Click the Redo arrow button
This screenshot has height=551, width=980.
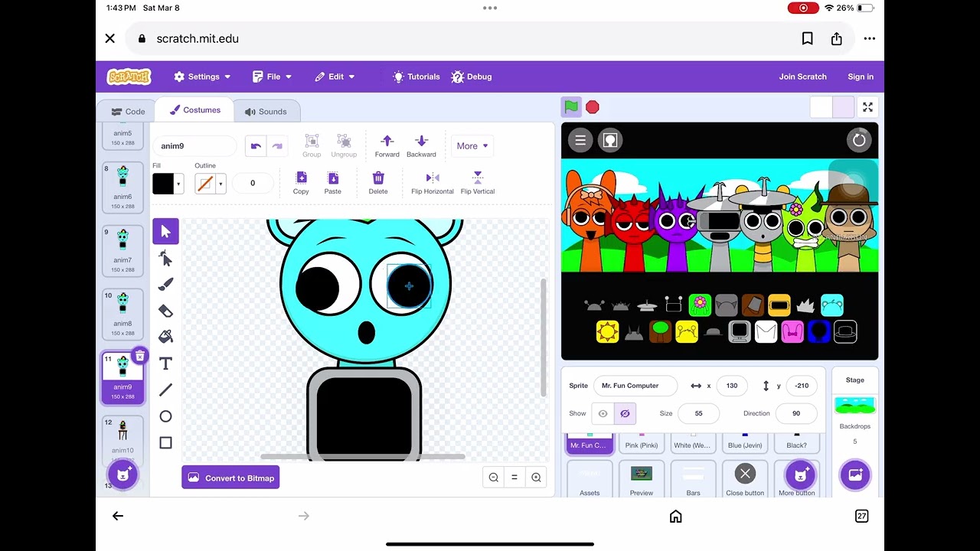[x=277, y=146]
